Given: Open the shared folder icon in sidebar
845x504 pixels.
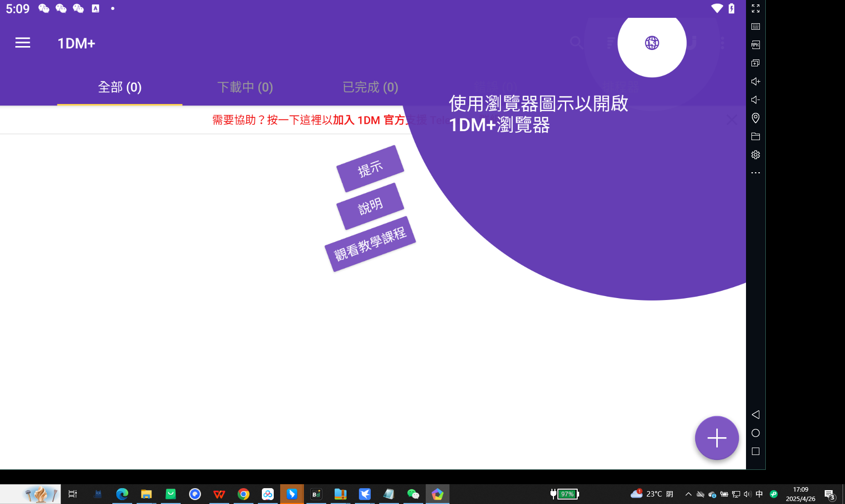Looking at the screenshot, I should 755,137.
